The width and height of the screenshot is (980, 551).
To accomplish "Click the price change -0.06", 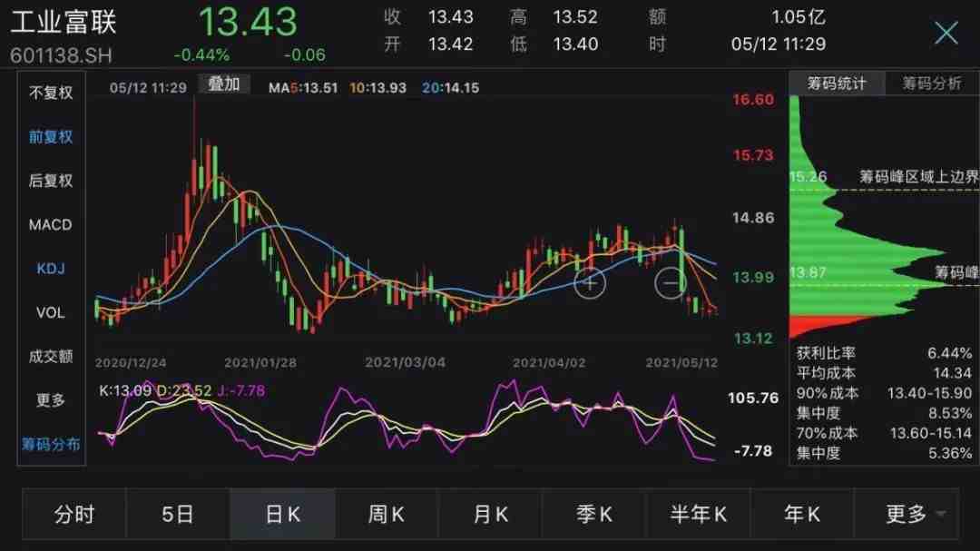I will (304, 55).
